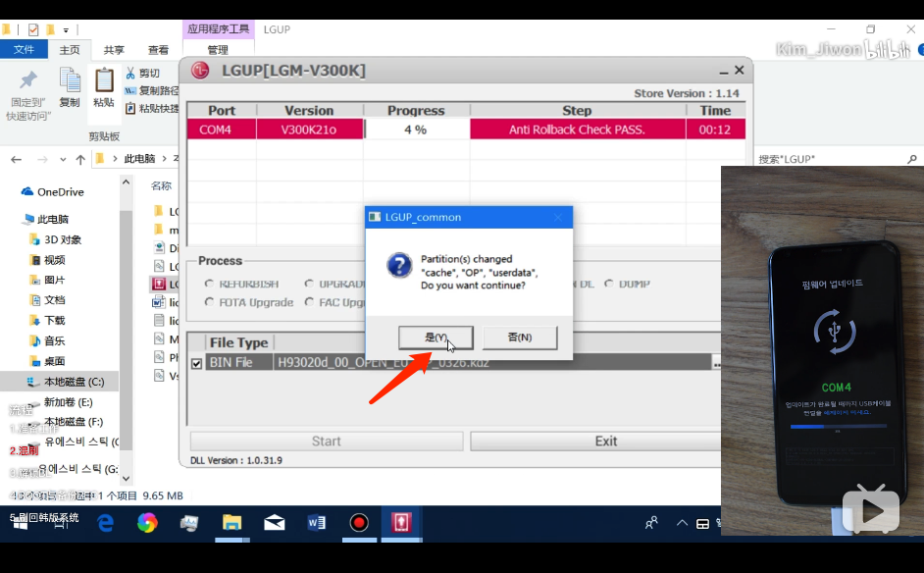The image size is (924, 573).
Task: Click the 是(Y) button in LGUP_common dialog
Action: (436, 338)
